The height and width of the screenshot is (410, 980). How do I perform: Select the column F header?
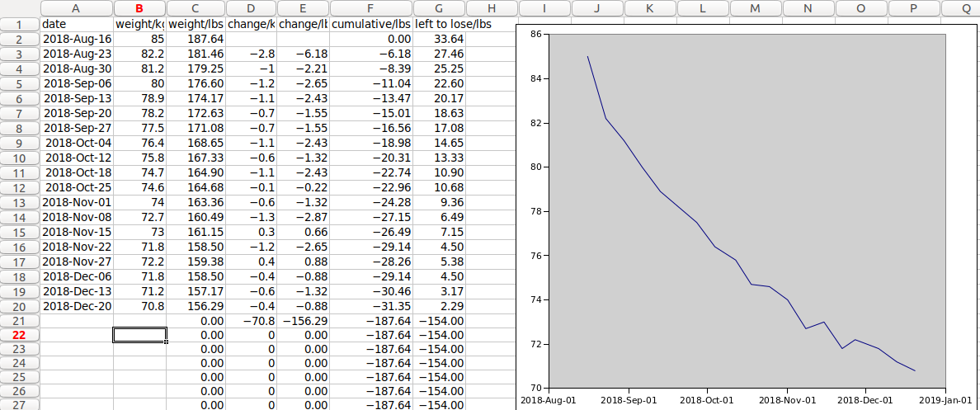point(370,8)
